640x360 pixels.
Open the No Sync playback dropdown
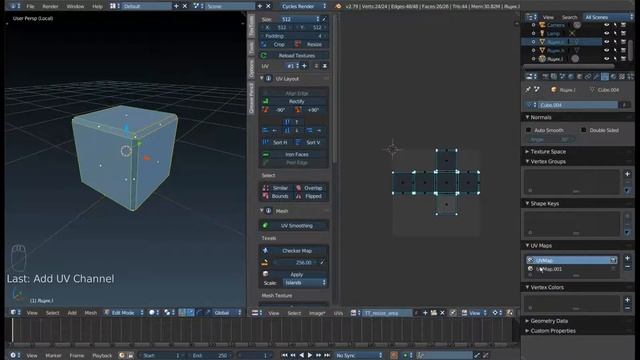359,355
